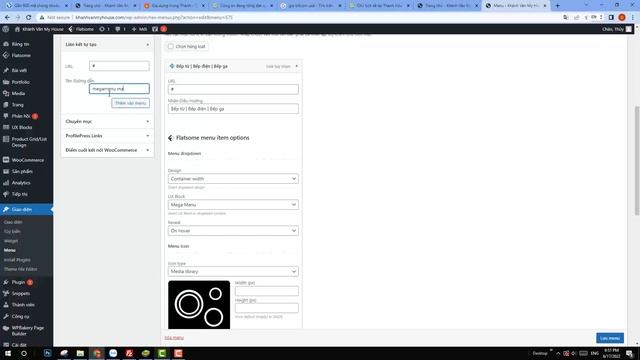
Task: Click the address bar URL
Action: coord(154,18)
